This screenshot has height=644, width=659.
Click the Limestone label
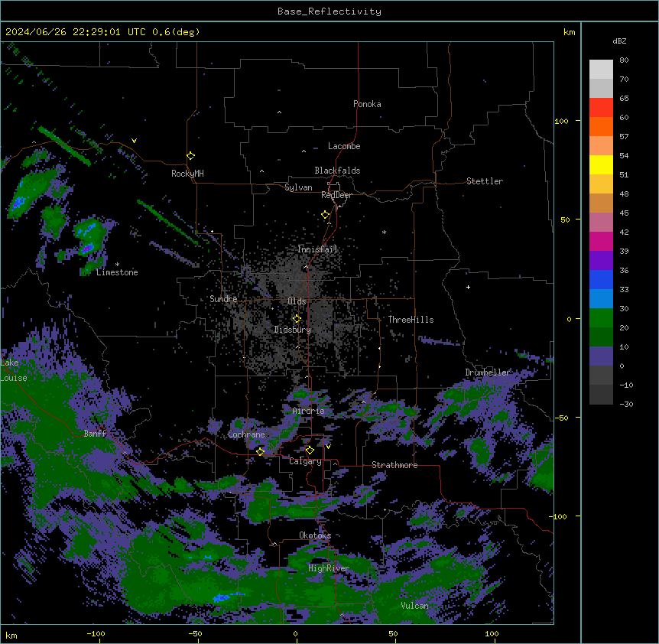pos(117,272)
